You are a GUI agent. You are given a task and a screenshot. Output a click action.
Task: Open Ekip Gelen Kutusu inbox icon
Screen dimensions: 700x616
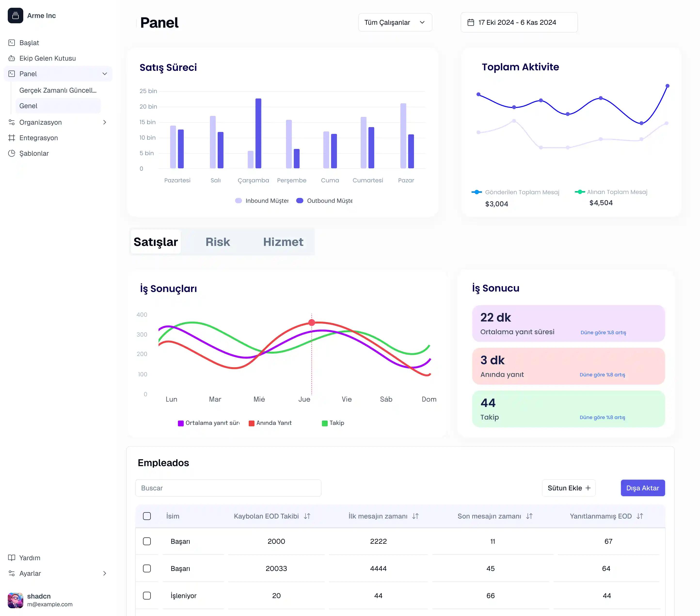tap(12, 58)
